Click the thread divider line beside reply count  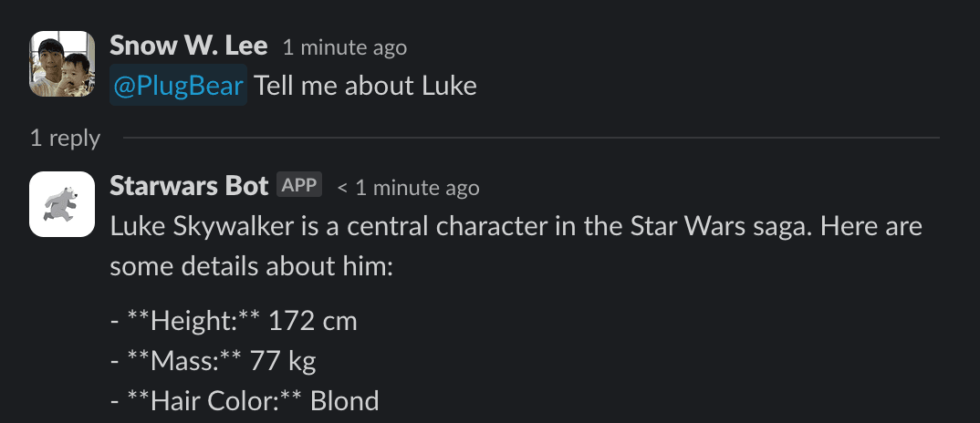pos(529,138)
